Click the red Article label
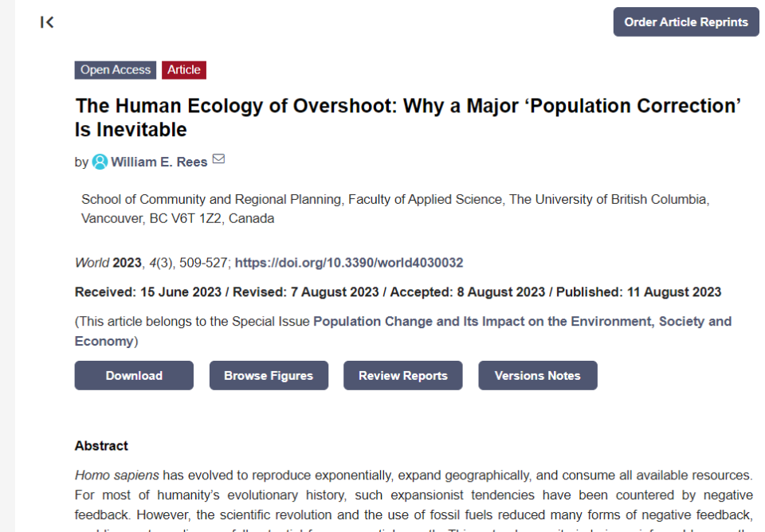Screen dimensions: 765x532 pos(183,70)
